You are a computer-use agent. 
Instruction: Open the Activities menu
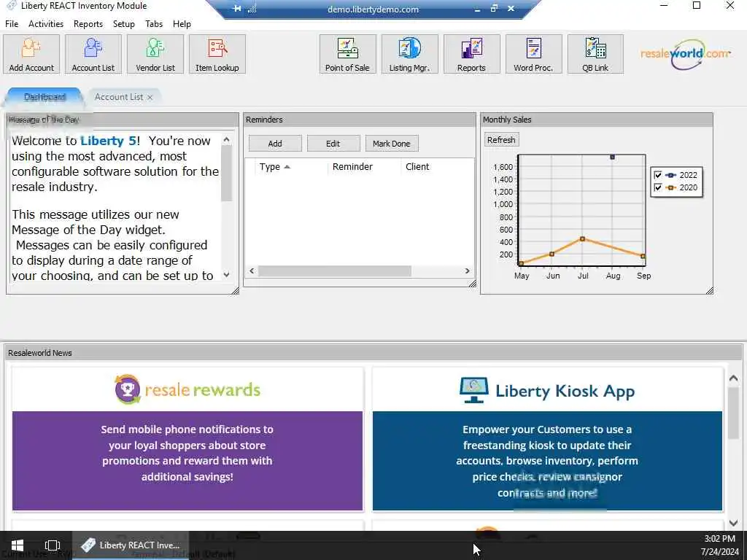click(x=46, y=24)
